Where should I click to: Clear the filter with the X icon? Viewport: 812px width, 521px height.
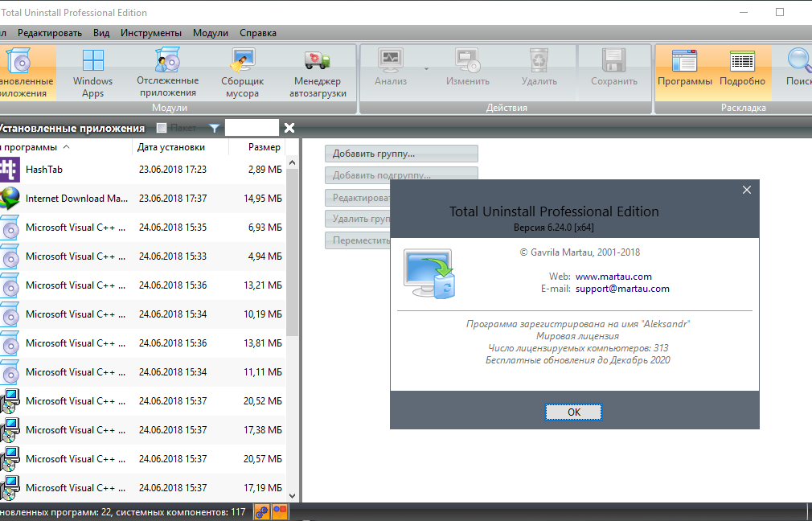(289, 128)
